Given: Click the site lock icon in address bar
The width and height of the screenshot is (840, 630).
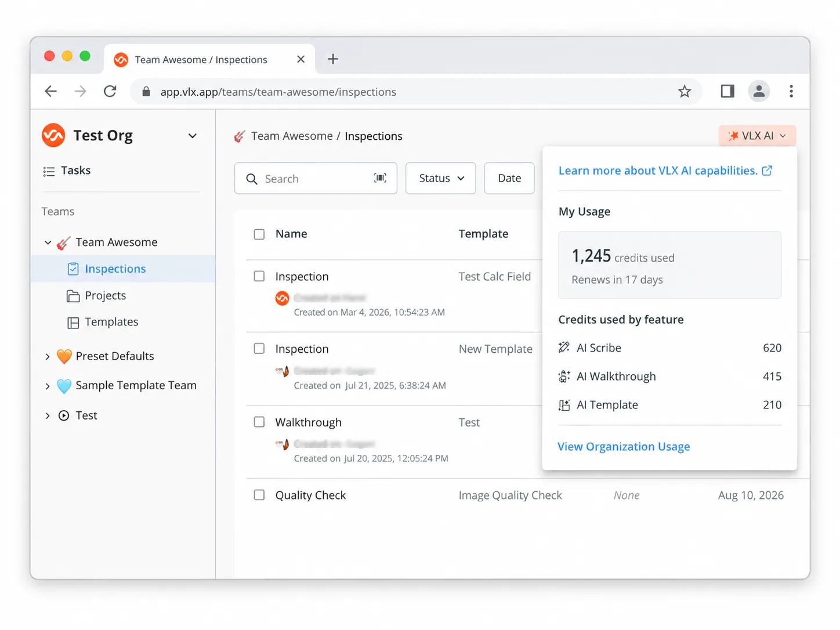Looking at the screenshot, I should [x=146, y=92].
